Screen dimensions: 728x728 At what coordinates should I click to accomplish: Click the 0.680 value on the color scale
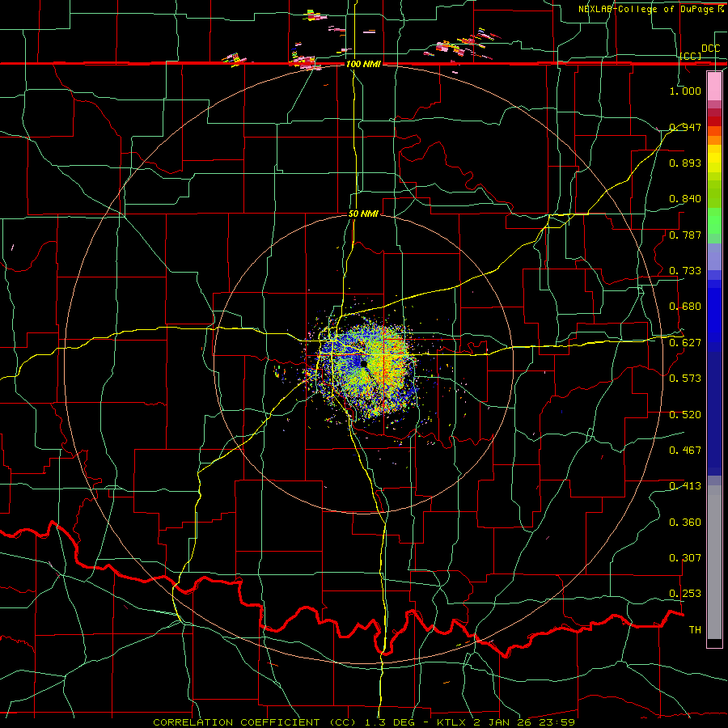pos(685,307)
